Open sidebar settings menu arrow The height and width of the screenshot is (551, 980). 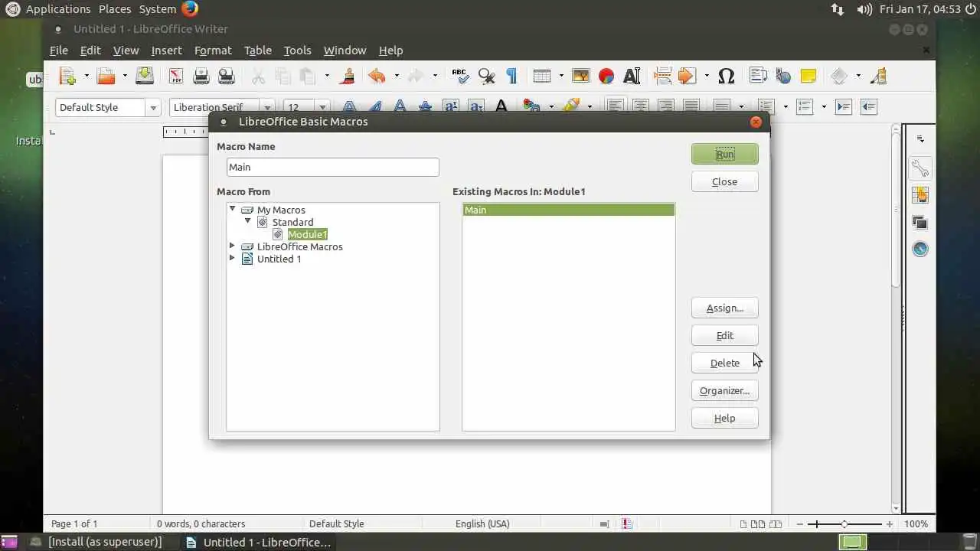pyautogui.click(x=920, y=139)
